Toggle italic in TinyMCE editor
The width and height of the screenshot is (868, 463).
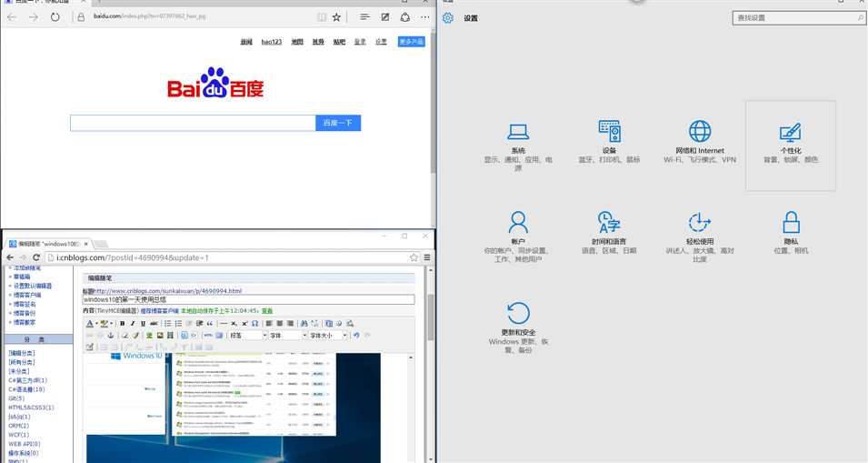pyautogui.click(x=133, y=324)
